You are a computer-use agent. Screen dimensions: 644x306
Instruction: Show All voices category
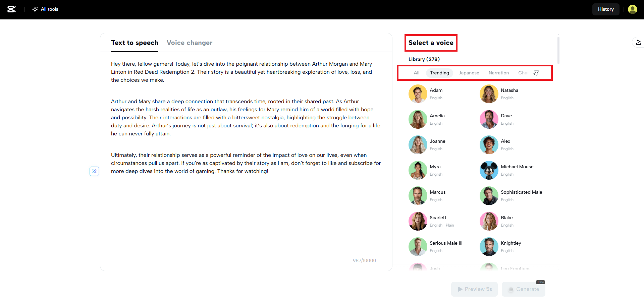(x=416, y=73)
